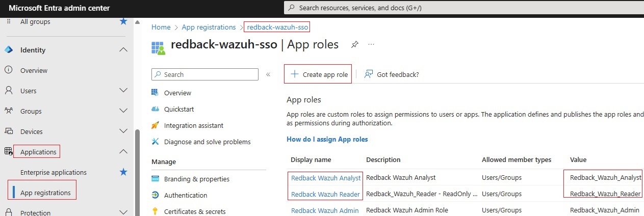644x216 pixels.
Task: Open Integration assistant
Action: (x=194, y=125)
